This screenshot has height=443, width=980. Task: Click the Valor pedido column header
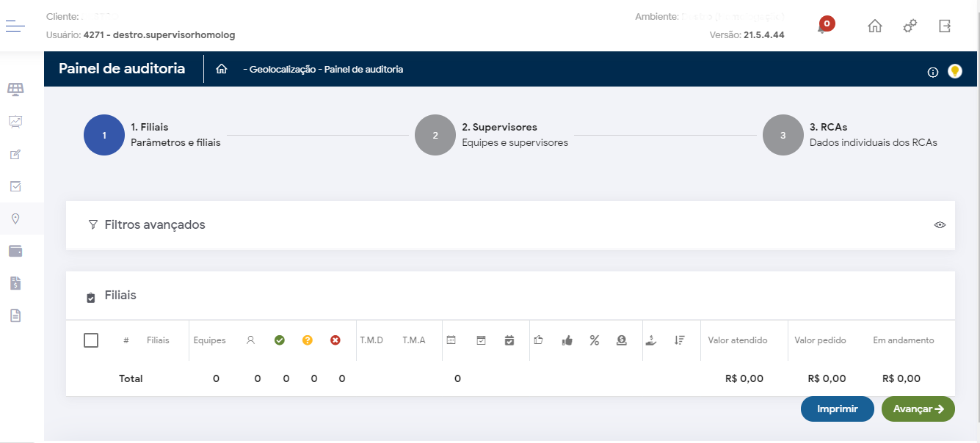[821, 340]
